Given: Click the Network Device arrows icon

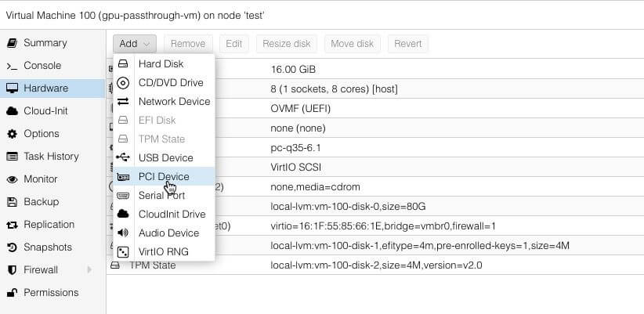Looking at the screenshot, I should pyautogui.click(x=123, y=101).
